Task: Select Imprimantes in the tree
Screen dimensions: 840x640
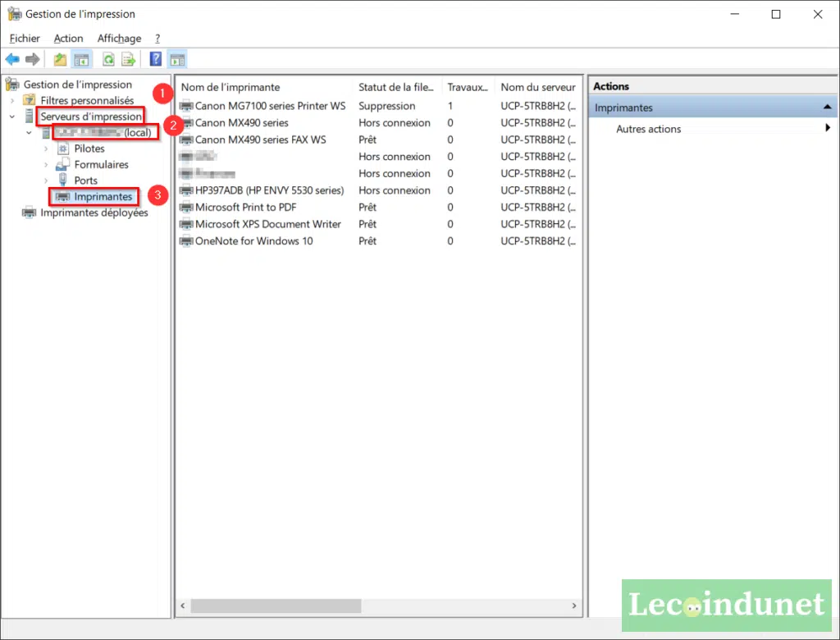Action: [x=103, y=197]
